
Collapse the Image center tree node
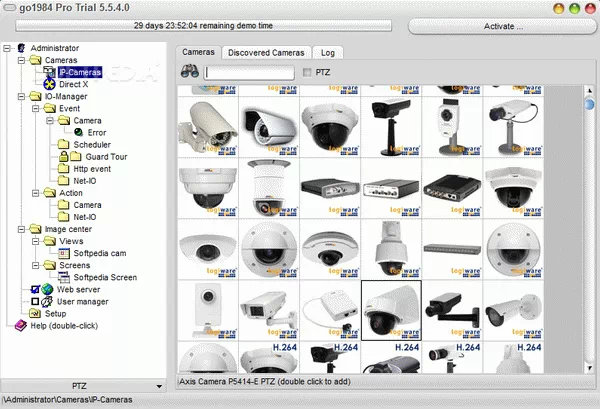coord(21,229)
